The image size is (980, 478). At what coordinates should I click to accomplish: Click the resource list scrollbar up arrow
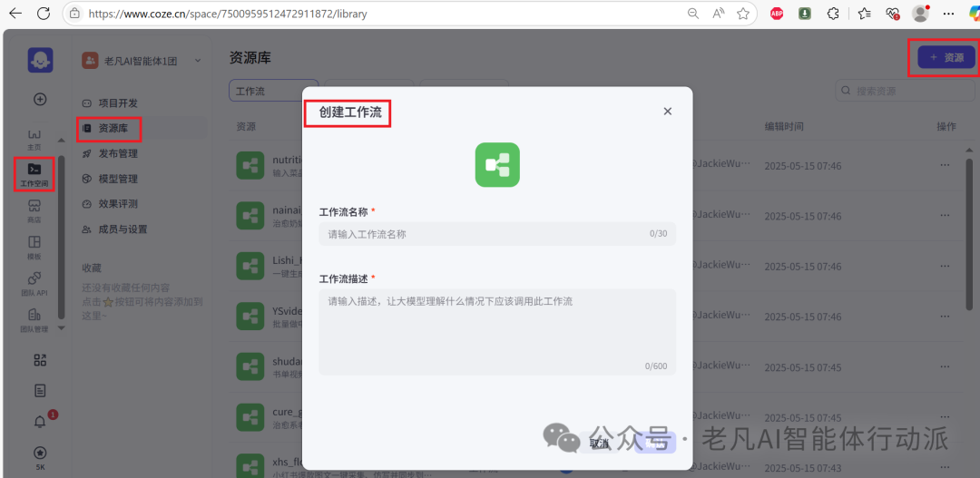click(969, 150)
